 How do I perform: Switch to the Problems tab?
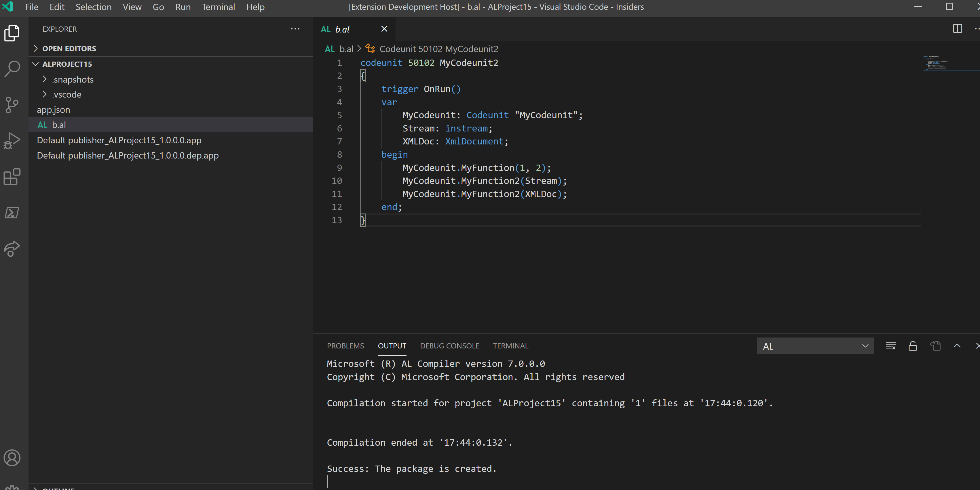(x=345, y=346)
